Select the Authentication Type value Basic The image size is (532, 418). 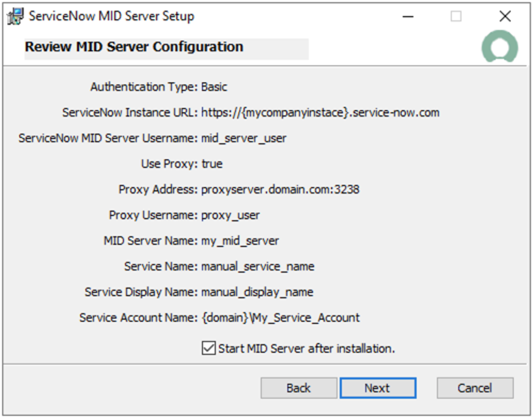(x=214, y=87)
